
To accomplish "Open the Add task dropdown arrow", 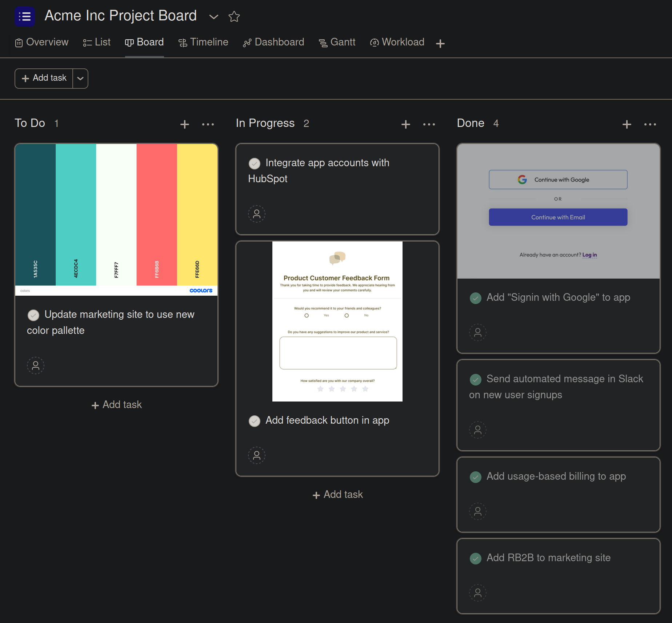I will pyautogui.click(x=80, y=79).
